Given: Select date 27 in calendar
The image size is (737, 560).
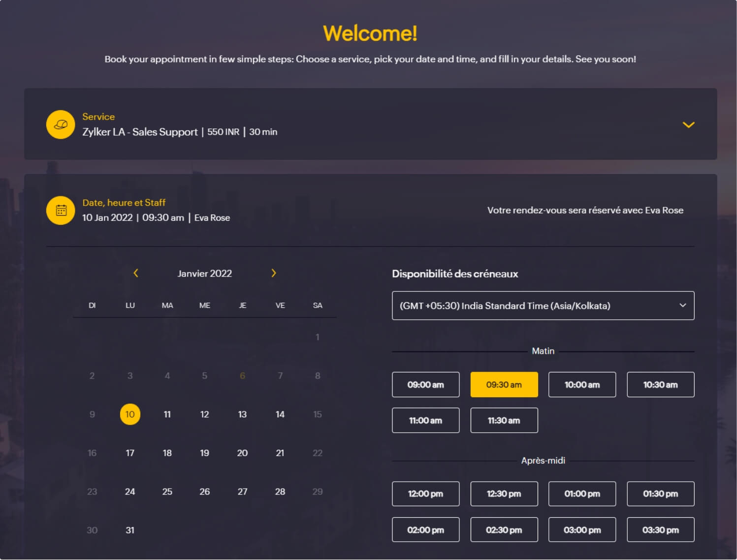Looking at the screenshot, I should point(242,492).
